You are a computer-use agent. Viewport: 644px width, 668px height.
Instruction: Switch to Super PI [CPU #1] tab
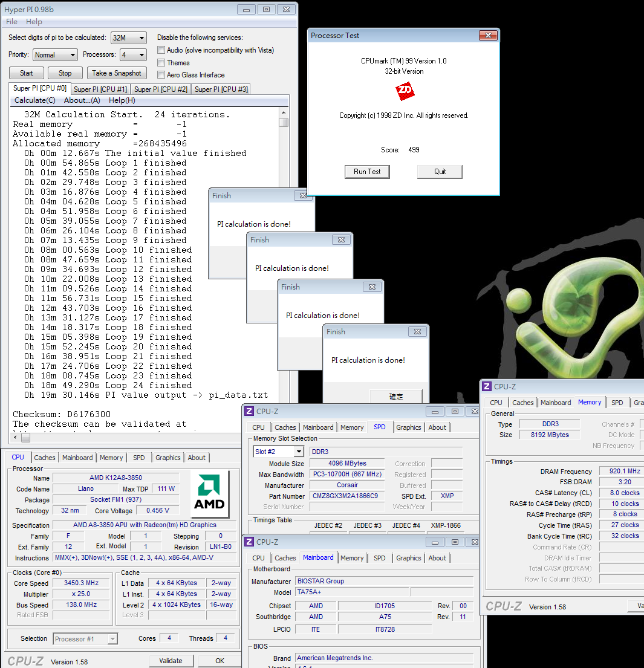tap(100, 89)
